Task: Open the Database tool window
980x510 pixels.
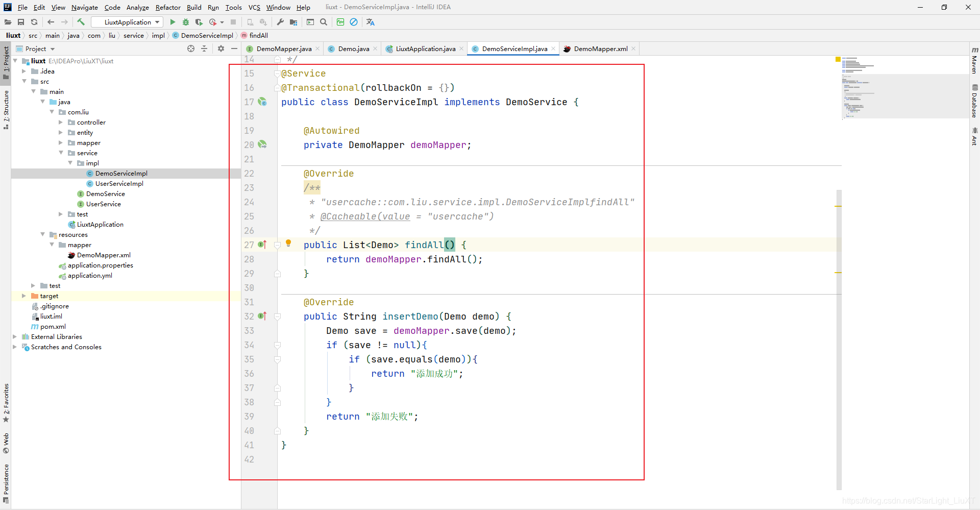Action: [x=974, y=101]
